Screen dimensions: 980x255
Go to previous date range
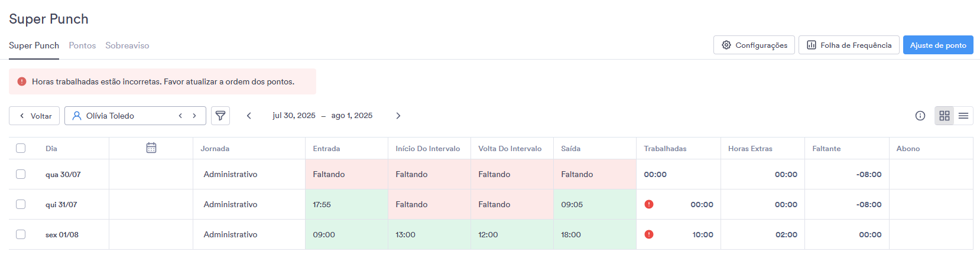[249, 116]
